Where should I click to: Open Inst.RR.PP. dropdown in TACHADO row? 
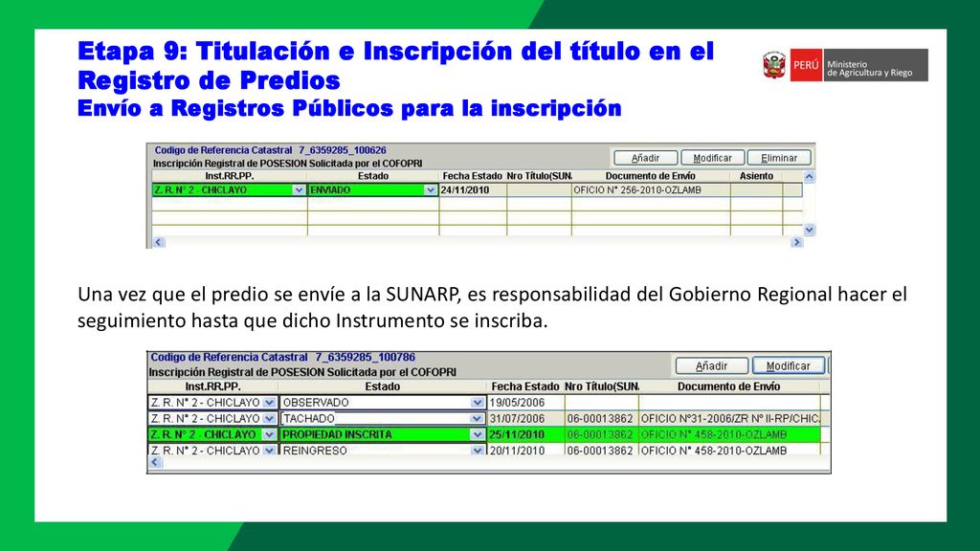(269, 419)
